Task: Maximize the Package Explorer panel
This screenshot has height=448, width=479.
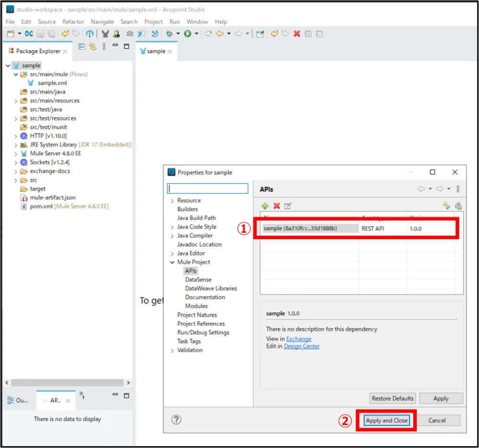Action: tap(126, 46)
